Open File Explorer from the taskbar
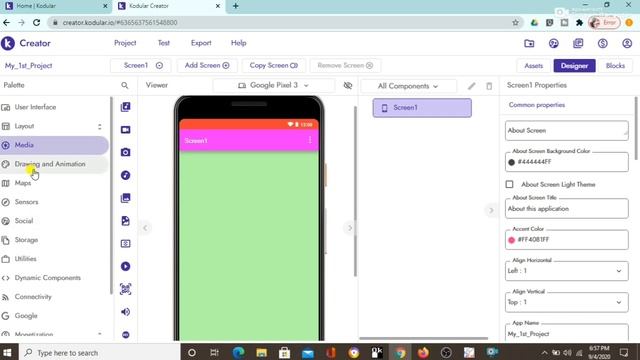The image size is (640, 360). 262,352
